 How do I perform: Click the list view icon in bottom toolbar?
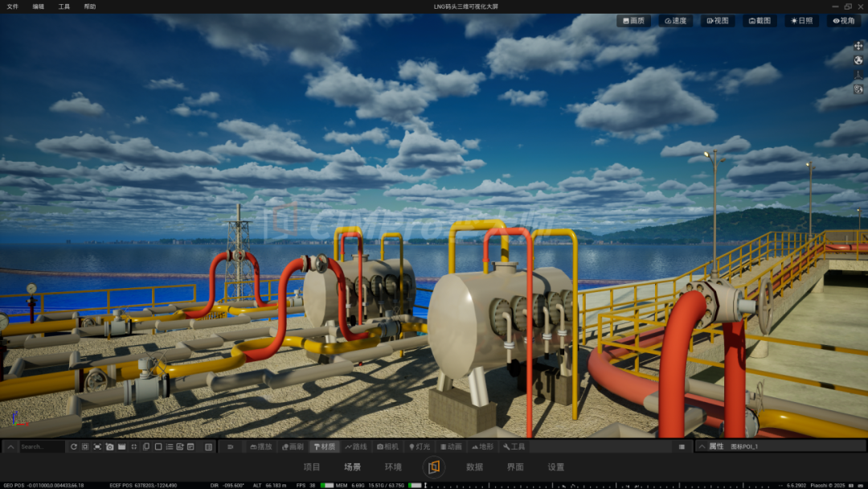click(x=170, y=446)
